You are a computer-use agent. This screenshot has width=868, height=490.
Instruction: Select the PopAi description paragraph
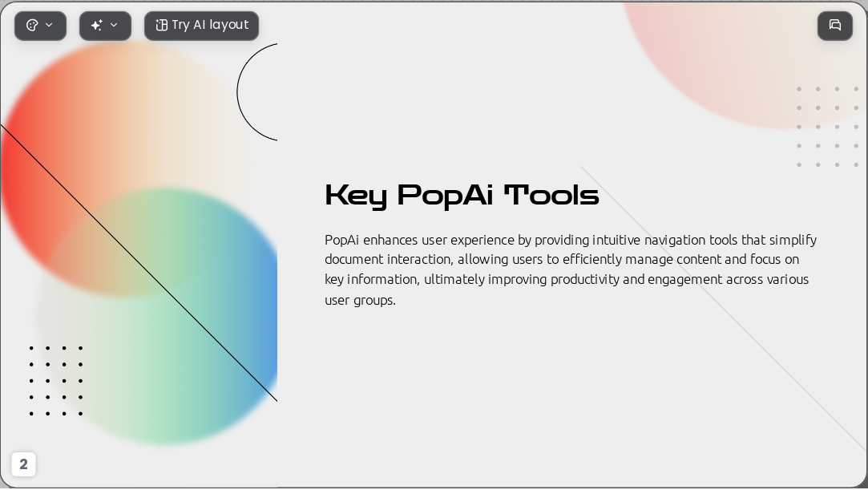(571, 269)
